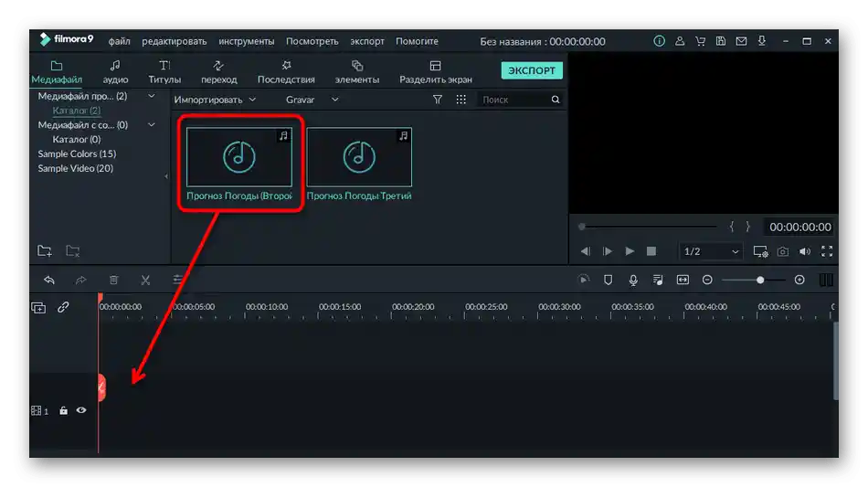Screen dimensions: 868x487
Task: Click the redo arrow
Action: click(x=80, y=280)
